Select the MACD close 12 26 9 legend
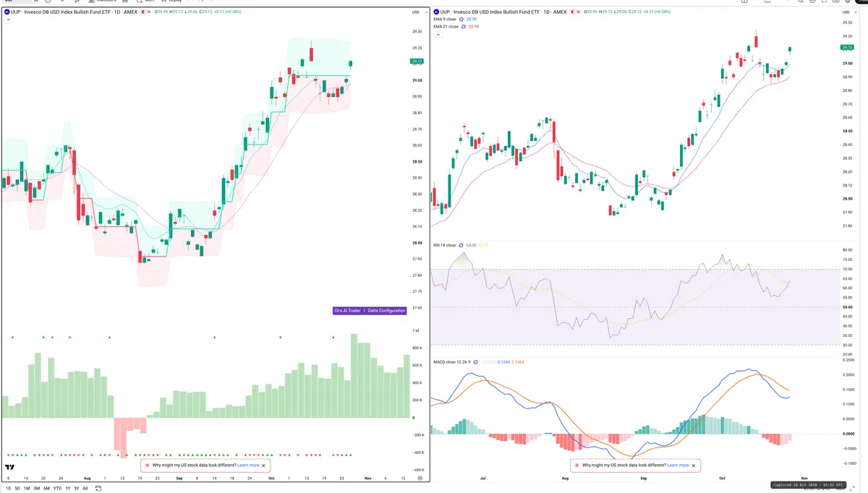 pos(452,361)
